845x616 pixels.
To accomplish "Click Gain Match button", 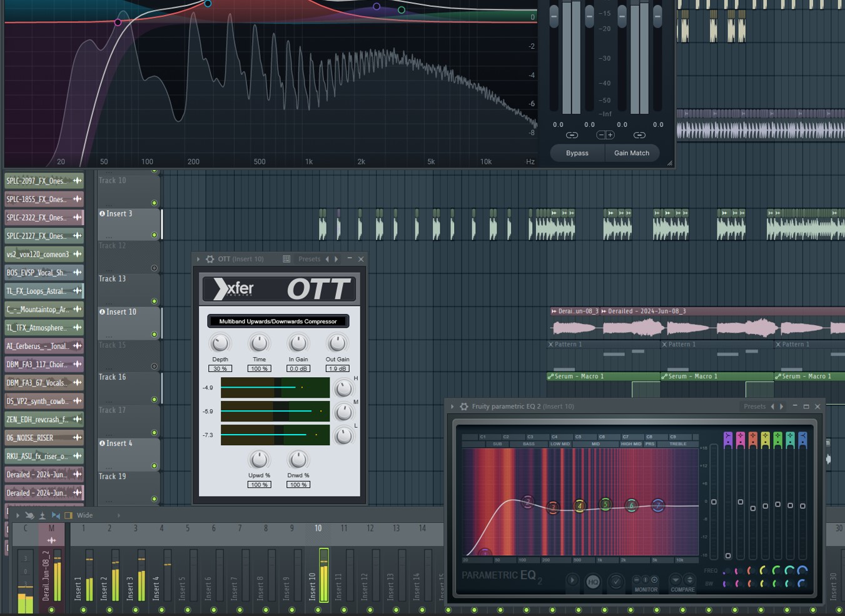I will click(632, 153).
